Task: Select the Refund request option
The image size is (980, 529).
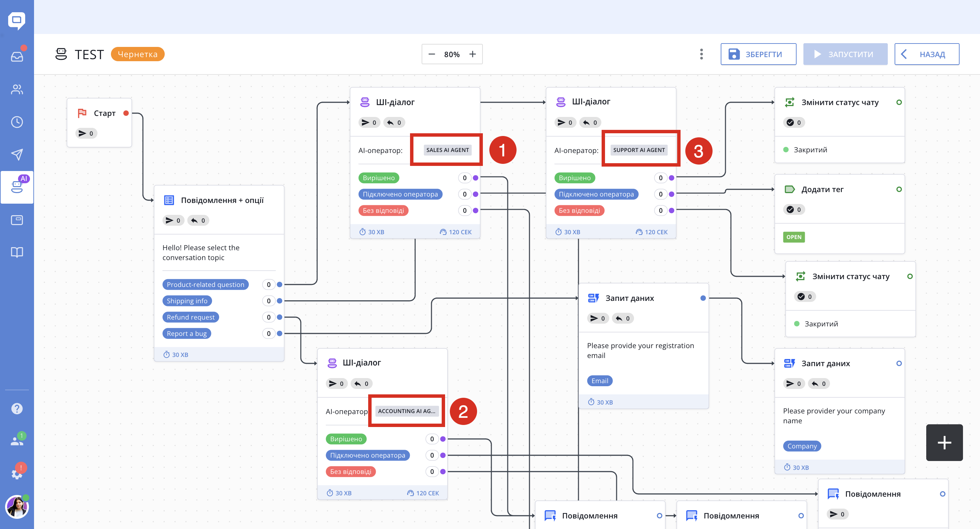Action: pos(191,317)
